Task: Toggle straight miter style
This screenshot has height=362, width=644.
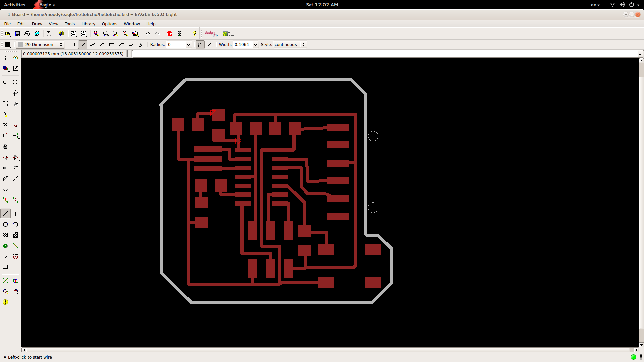Action: 210,45
